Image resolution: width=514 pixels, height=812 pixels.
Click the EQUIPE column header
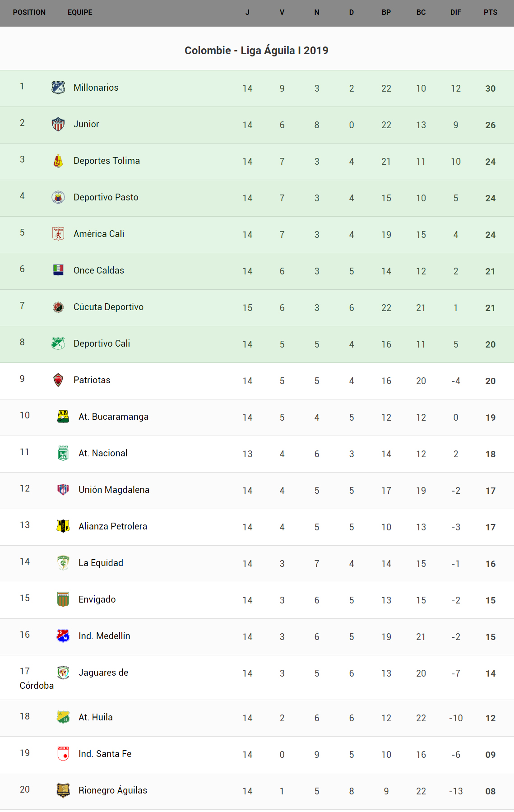tap(80, 13)
